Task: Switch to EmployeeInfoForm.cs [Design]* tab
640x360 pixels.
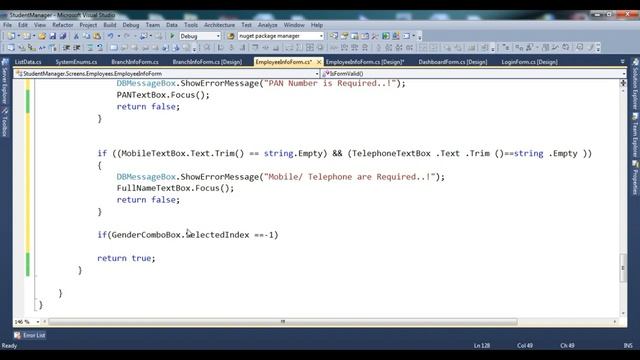Action: (365, 62)
